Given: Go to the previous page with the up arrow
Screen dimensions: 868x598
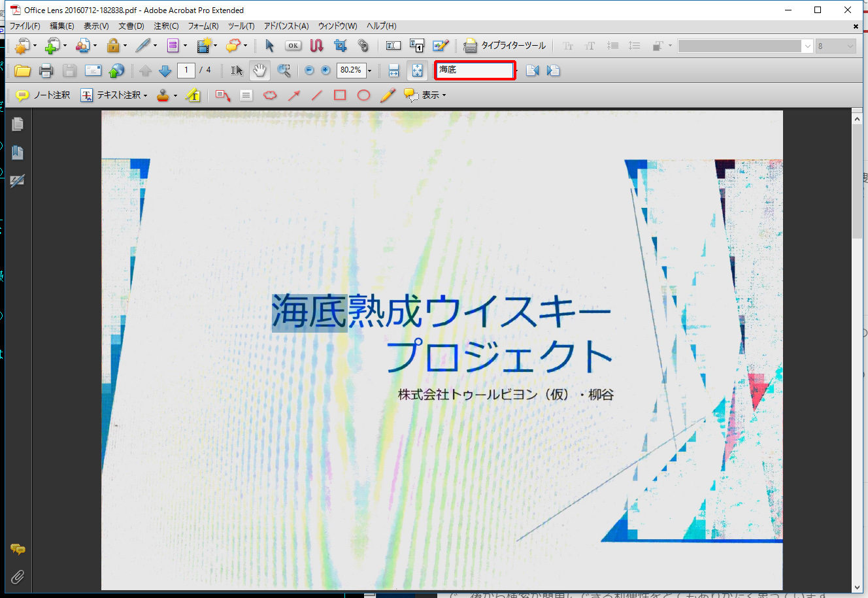Looking at the screenshot, I should 145,71.
